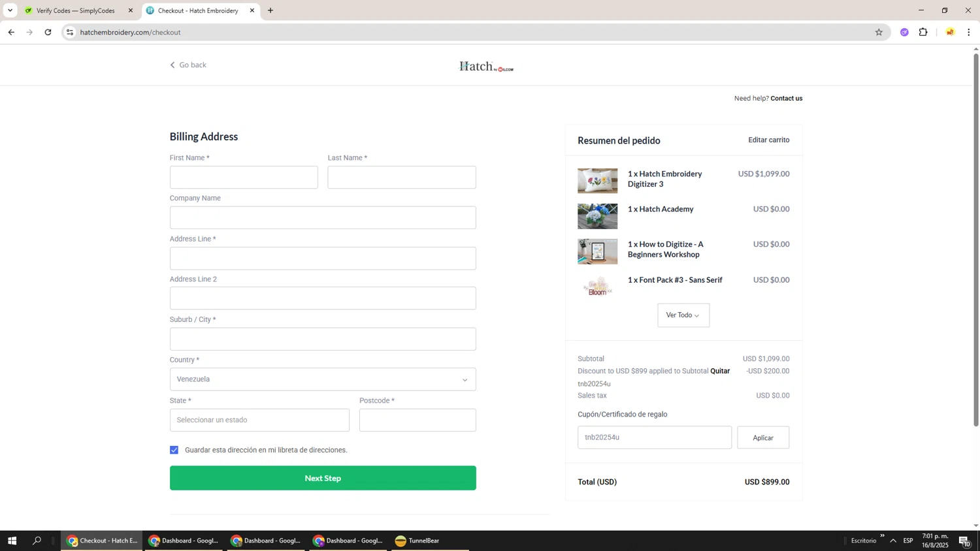Focus the Company Name field
The width and height of the screenshot is (980, 551).
click(x=323, y=218)
